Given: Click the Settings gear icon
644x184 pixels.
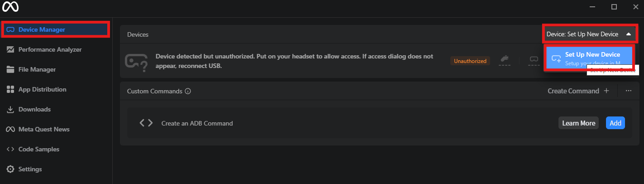Looking at the screenshot, I should click(10, 169).
